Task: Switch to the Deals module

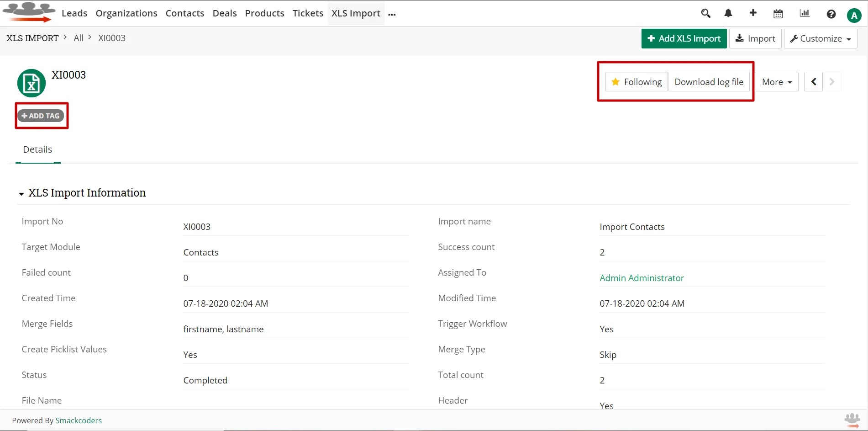Action: (x=224, y=13)
